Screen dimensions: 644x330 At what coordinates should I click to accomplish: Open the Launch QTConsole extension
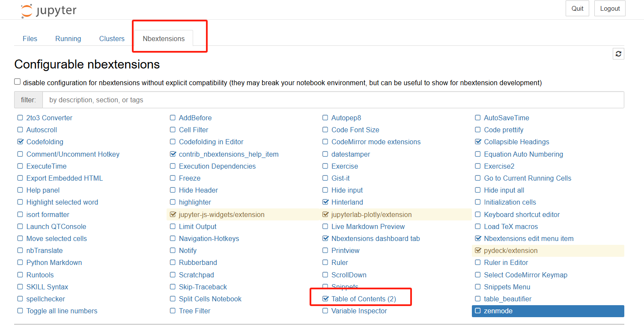pyautogui.click(x=56, y=226)
